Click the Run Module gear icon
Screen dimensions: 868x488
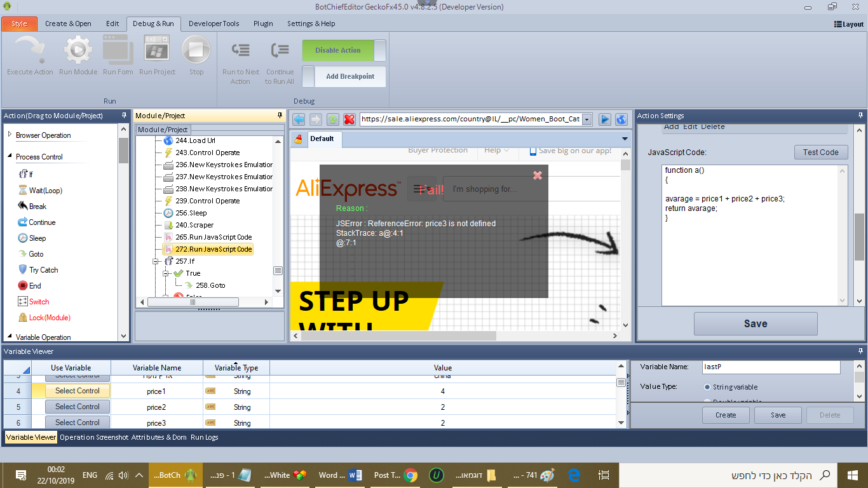78,50
